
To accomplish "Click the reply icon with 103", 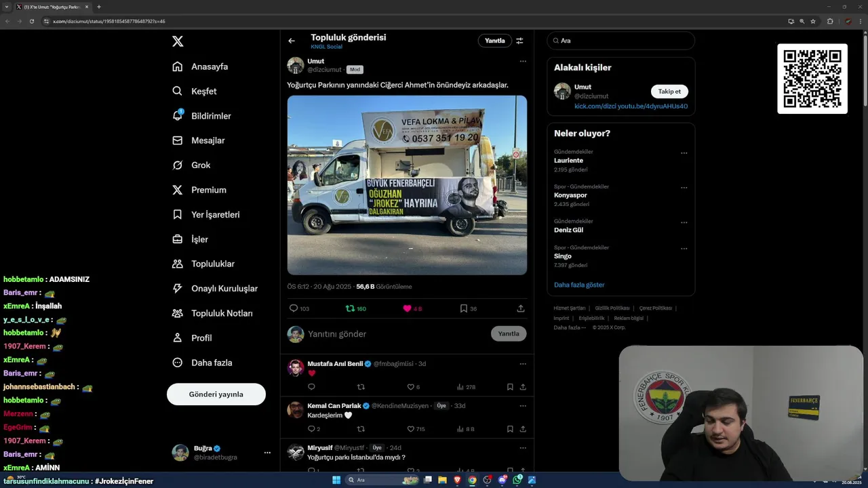I will click(x=294, y=308).
